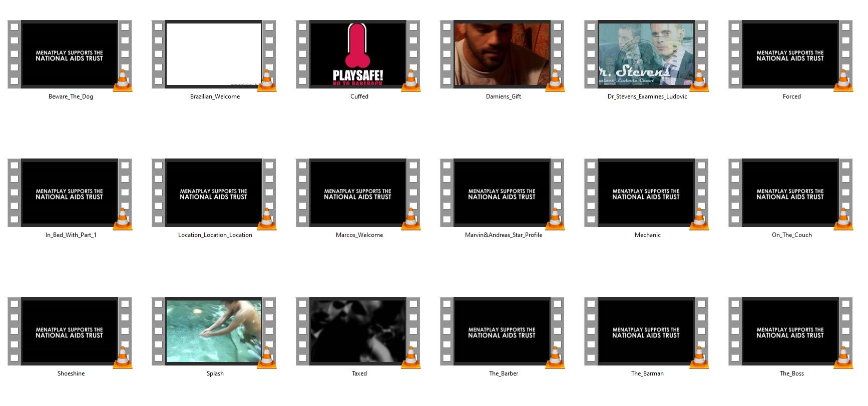The height and width of the screenshot is (406, 868).
Task: Click the file name In_Bed_With_Part_1
Action: click(71, 235)
